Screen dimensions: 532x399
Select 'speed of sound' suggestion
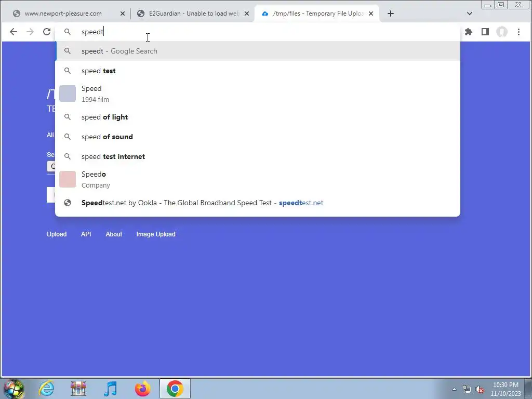(x=258, y=137)
